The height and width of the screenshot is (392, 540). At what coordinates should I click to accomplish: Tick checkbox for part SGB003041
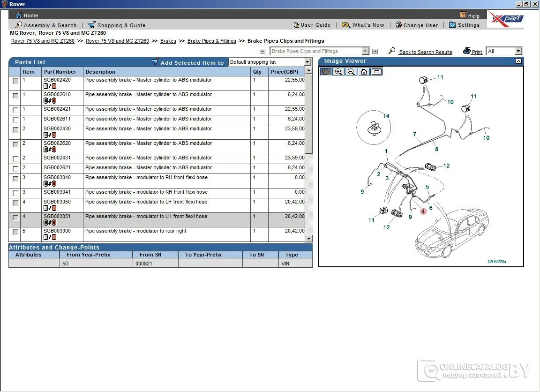coord(15,193)
